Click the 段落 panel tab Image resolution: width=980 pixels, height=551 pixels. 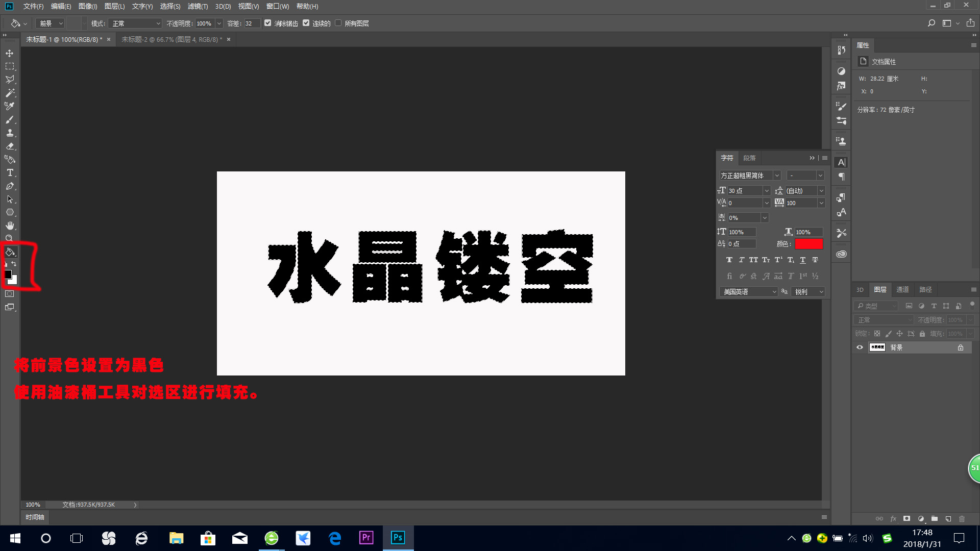[750, 158]
